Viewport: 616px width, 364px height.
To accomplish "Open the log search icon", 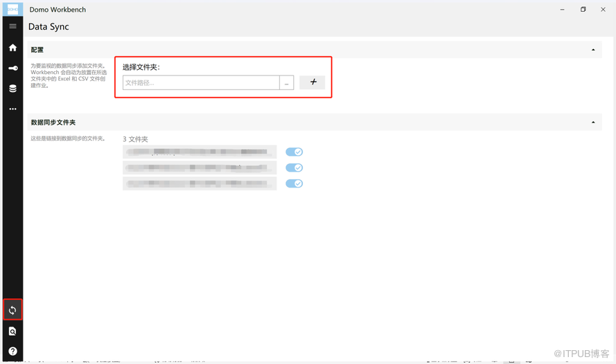I will [x=12, y=331].
